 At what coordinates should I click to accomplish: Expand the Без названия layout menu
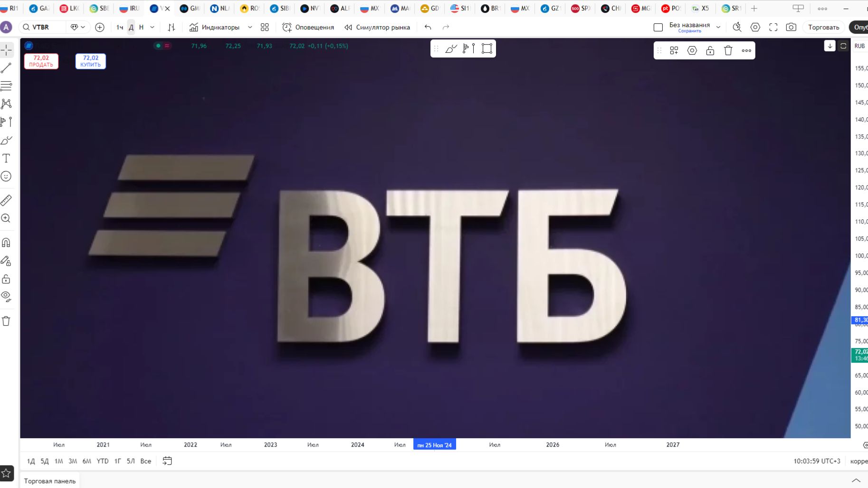point(718,27)
